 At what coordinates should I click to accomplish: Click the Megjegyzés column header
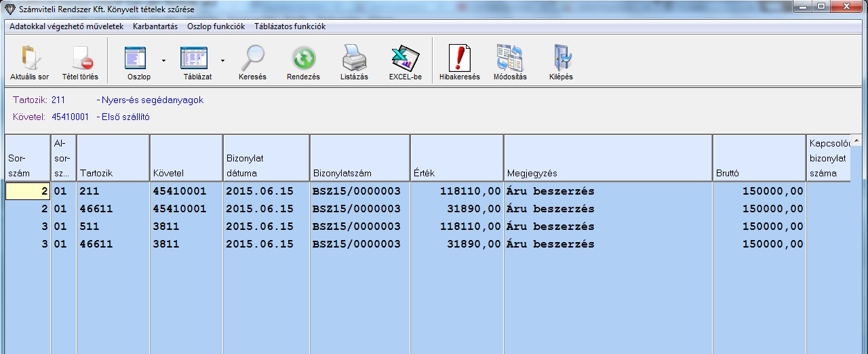coord(607,158)
